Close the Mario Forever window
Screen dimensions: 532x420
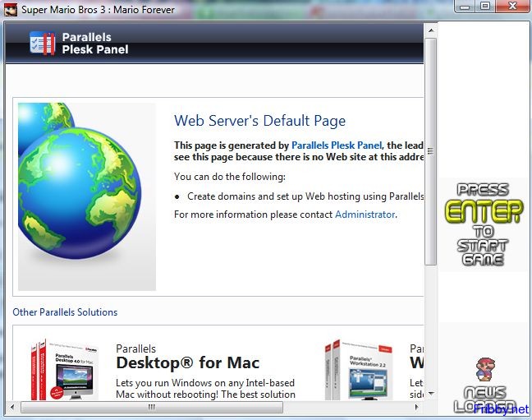tap(512, 6)
